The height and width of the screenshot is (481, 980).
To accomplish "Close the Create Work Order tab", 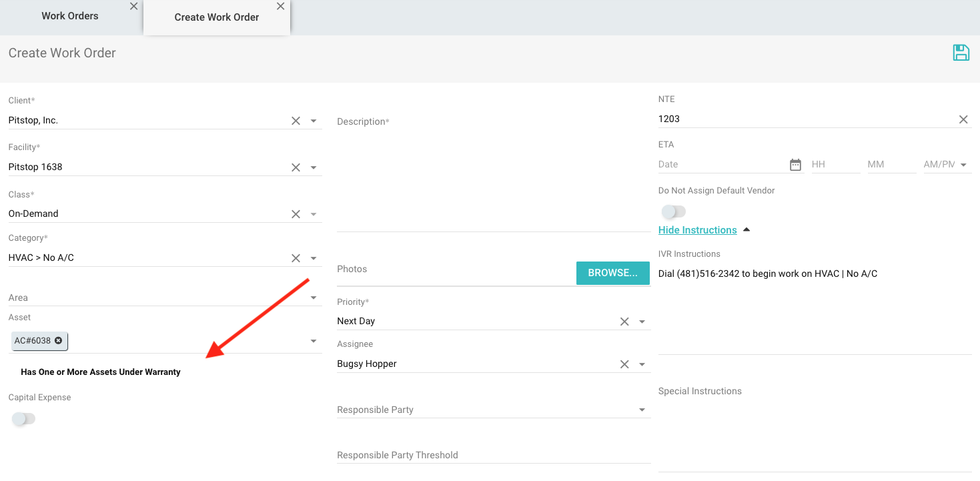I will 280,6.
